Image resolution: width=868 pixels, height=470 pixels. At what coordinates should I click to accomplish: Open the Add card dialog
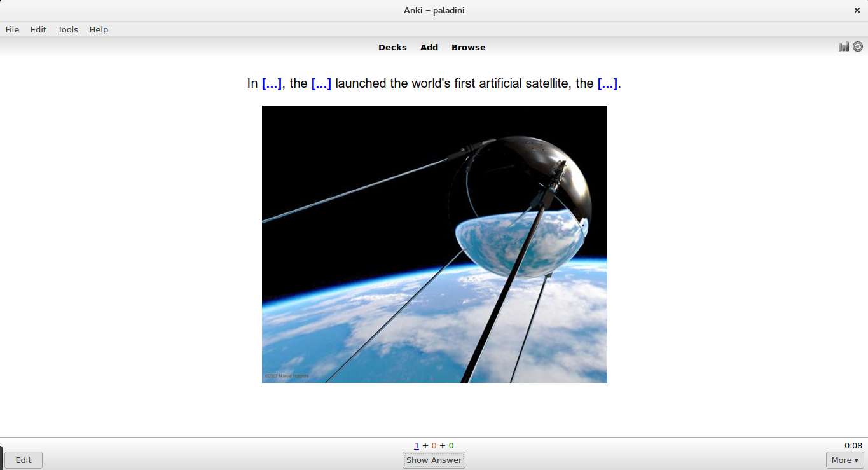click(429, 47)
